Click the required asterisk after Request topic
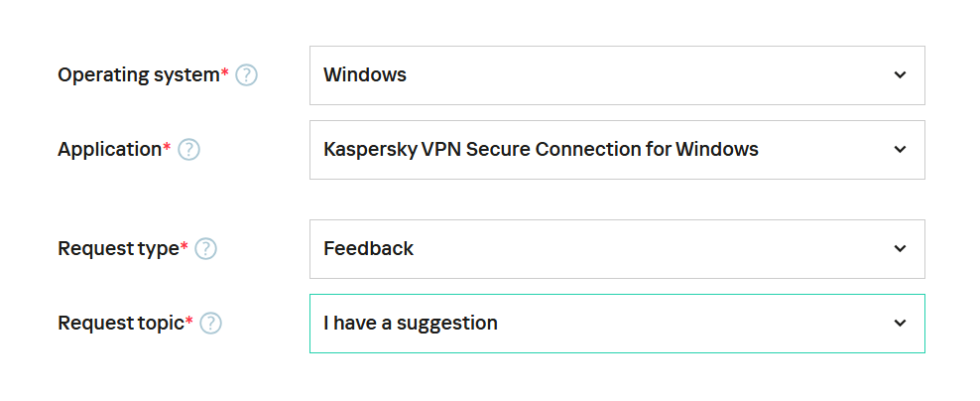980x401 pixels. [189, 322]
